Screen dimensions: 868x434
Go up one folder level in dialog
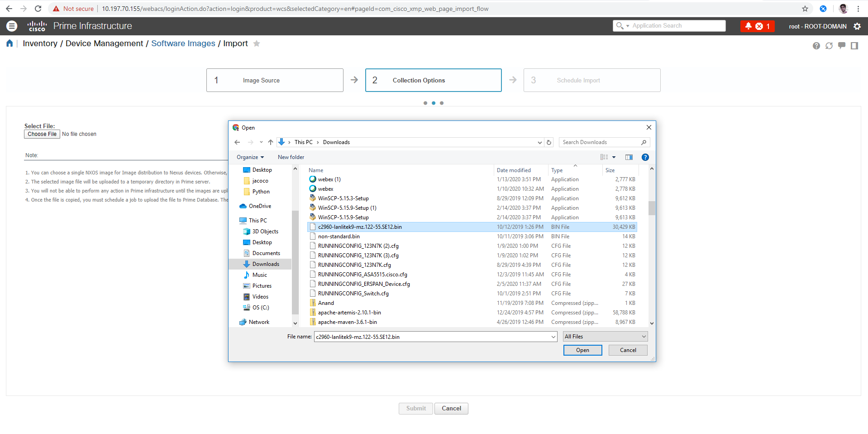point(270,142)
